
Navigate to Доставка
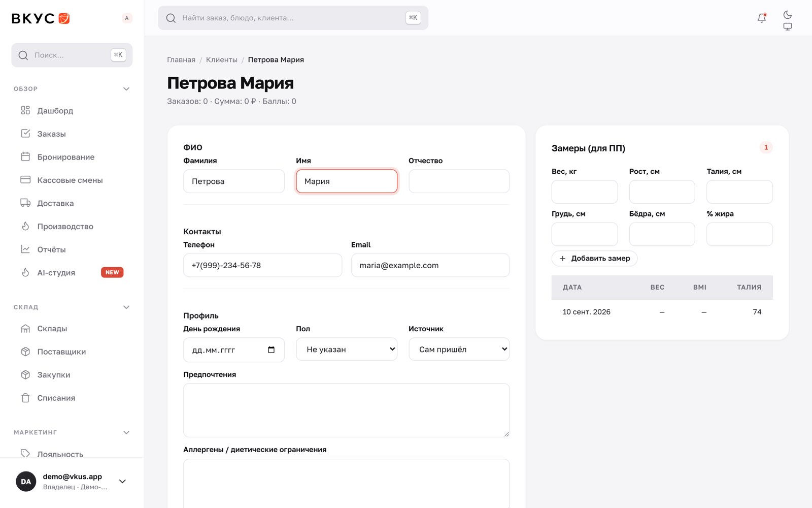72,203
